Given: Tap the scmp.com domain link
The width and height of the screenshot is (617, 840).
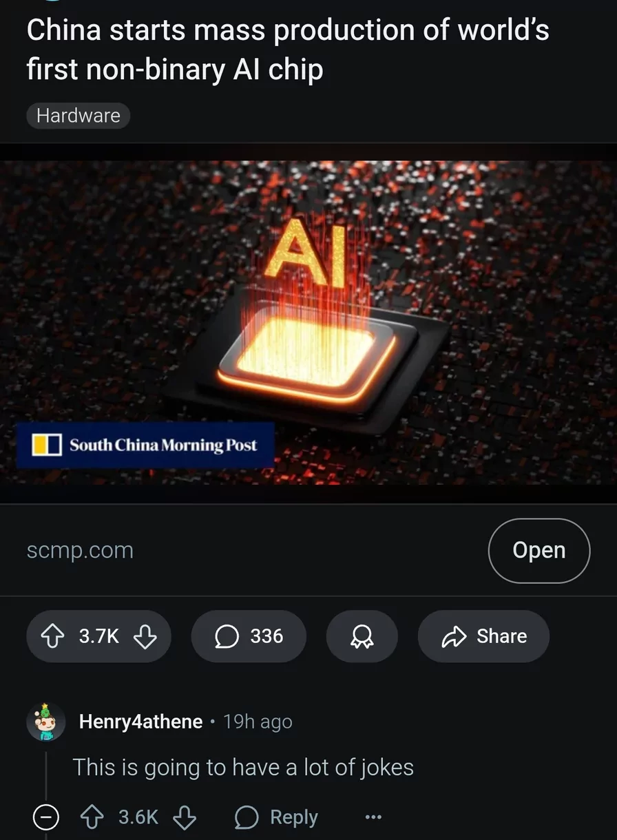Looking at the screenshot, I should tap(80, 550).
